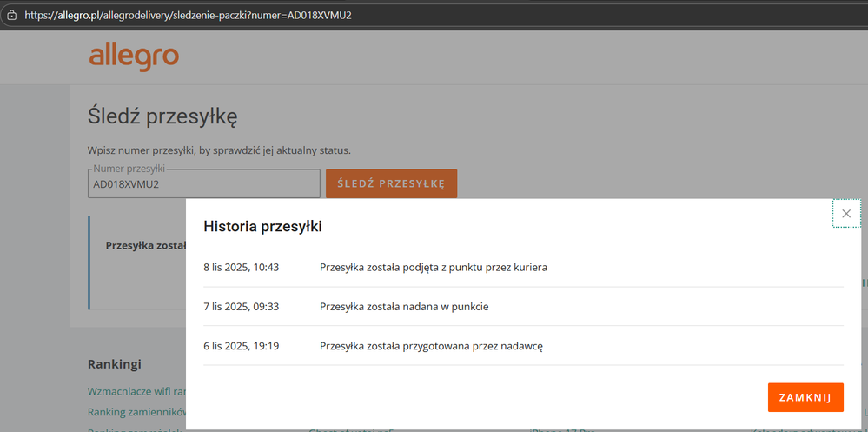Open the Wzmacniacze wifi ranking link
The image size is (868, 432).
[136, 391]
